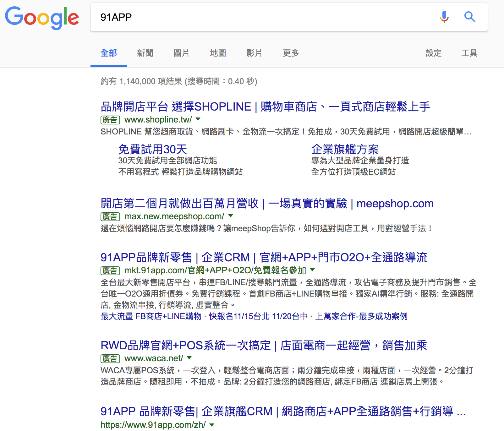Viewport: 504px width, 431px height.
Task: Click the 廣告 badge on waca.net ad
Action: [x=110, y=358]
